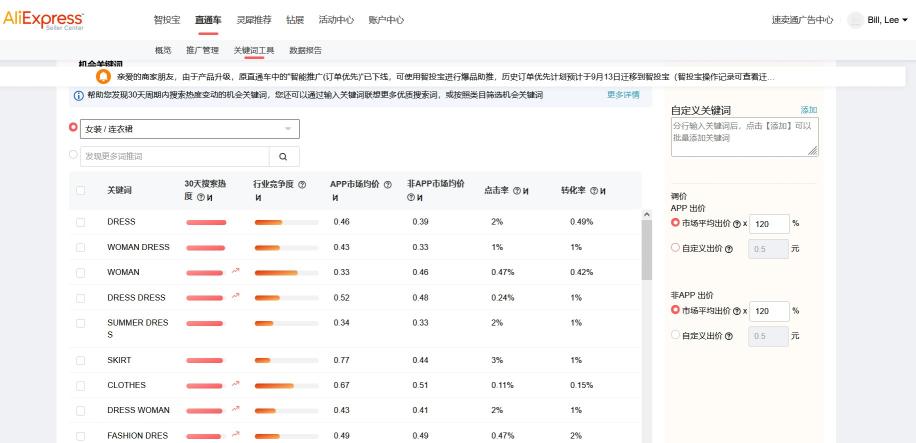Viewport: 916px width, 443px height.
Task: Open 活动中心 in the top navigation
Action: pos(336,20)
